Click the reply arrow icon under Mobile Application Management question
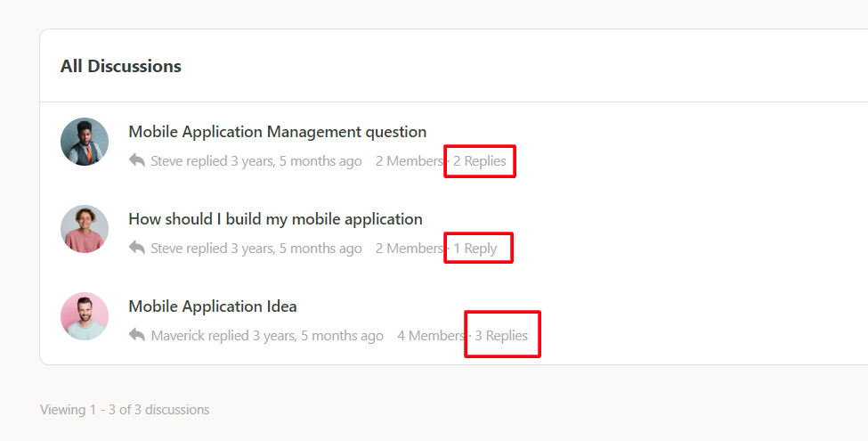 click(x=137, y=160)
